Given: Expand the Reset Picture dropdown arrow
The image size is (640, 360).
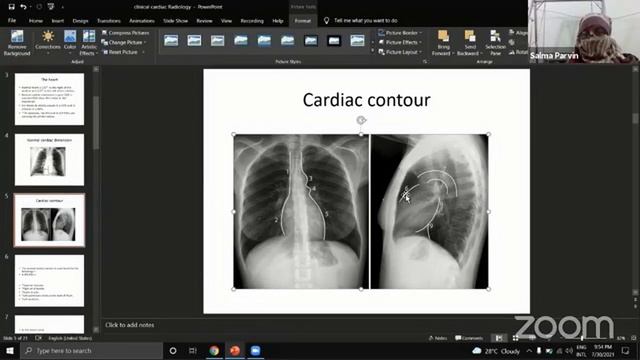Looking at the screenshot, I should [x=143, y=52].
